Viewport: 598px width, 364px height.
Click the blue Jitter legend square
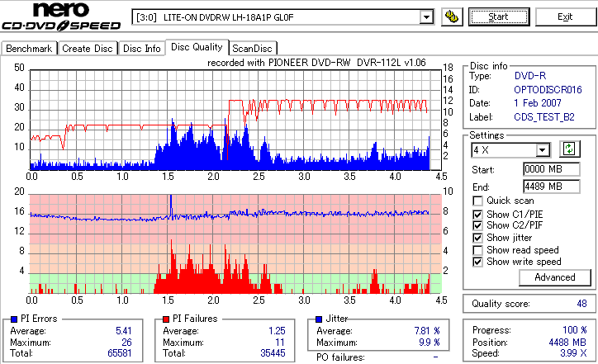319,319
